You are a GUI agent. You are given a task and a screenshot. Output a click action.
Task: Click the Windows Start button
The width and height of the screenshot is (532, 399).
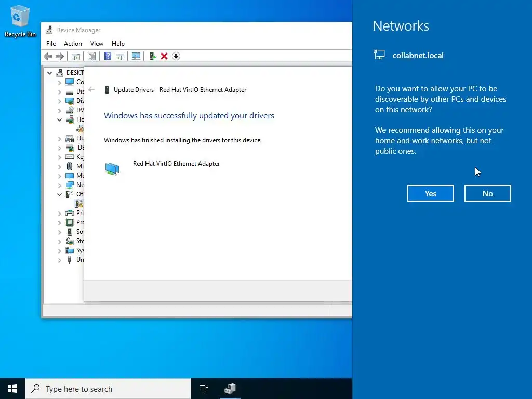tap(12, 389)
